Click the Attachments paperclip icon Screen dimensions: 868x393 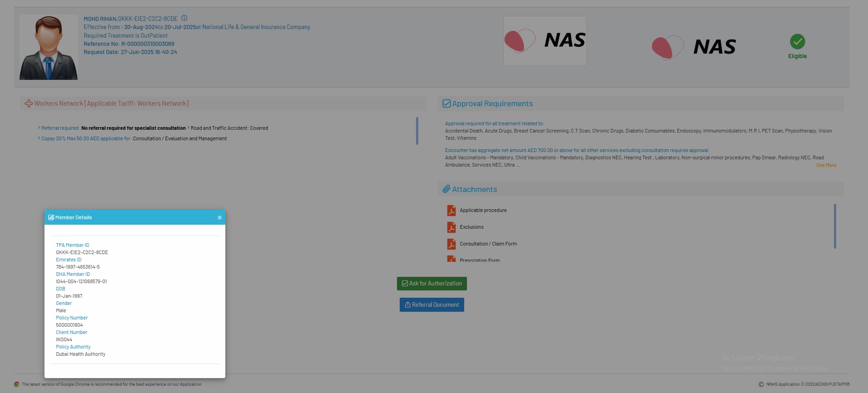coord(446,189)
